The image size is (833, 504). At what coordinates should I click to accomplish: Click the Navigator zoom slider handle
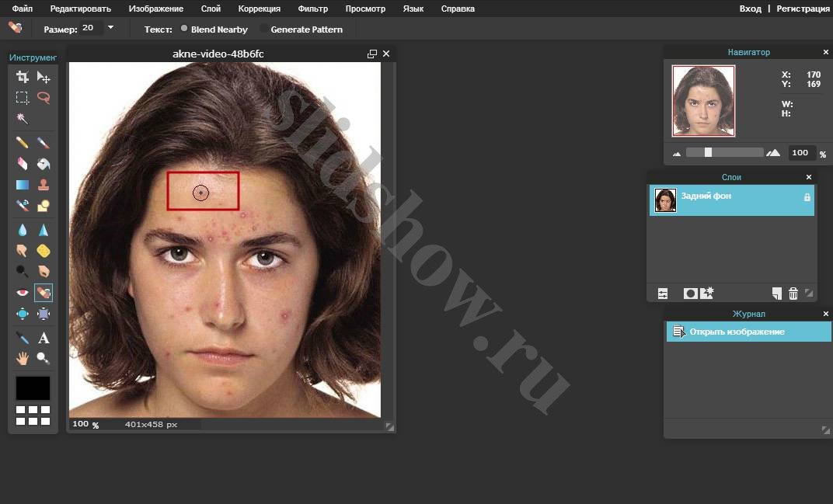[x=708, y=152]
